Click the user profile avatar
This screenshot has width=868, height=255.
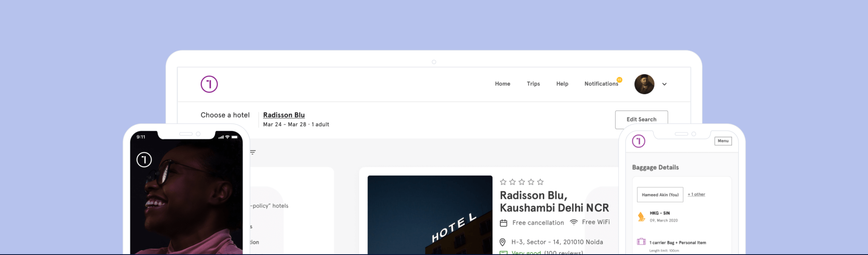pyautogui.click(x=644, y=84)
